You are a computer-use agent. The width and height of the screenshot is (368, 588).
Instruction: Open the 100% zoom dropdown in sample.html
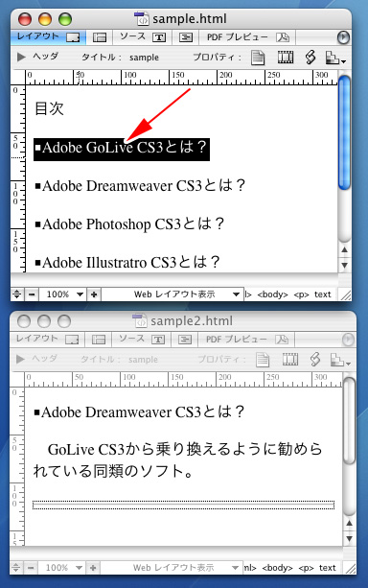(63, 294)
